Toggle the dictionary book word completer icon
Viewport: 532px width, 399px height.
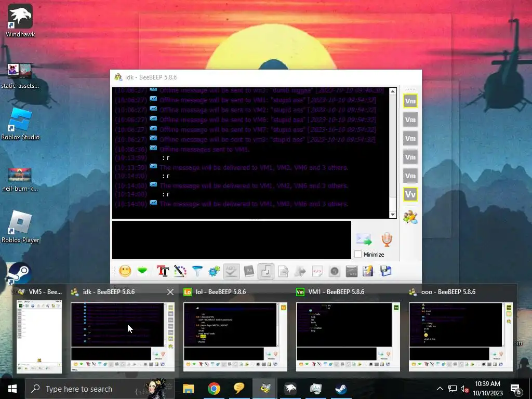(249, 271)
